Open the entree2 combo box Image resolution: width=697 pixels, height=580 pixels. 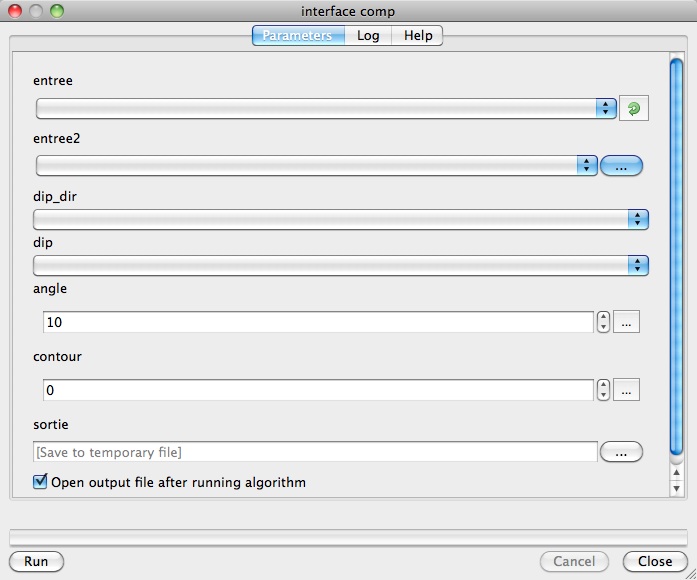pyautogui.click(x=315, y=166)
